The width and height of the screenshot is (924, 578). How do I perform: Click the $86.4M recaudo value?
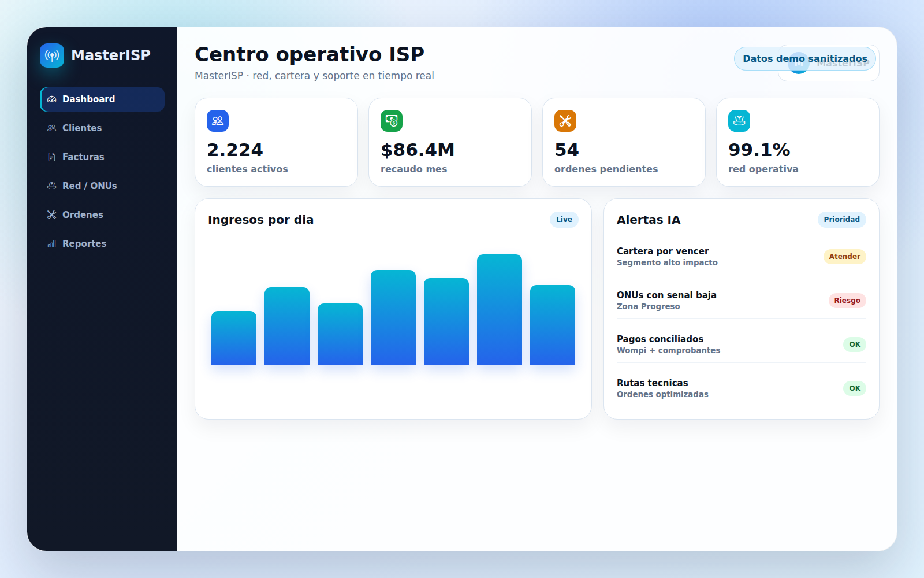pos(418,150)
